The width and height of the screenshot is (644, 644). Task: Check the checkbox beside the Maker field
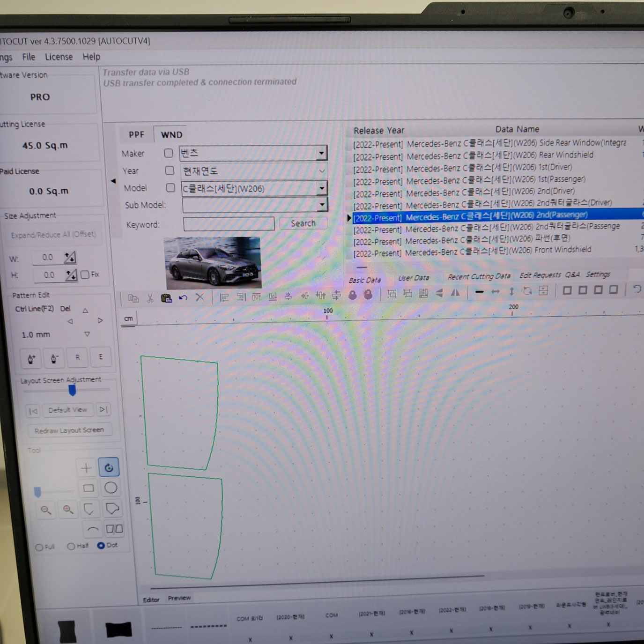click(169, 153)
